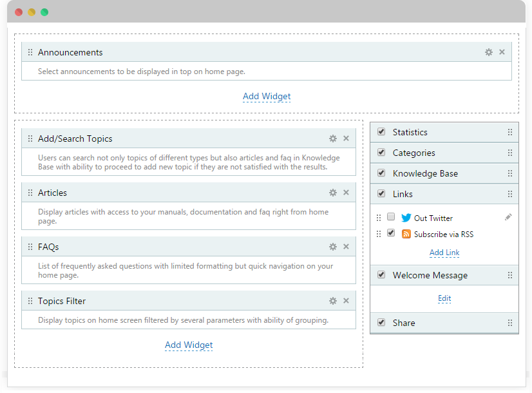Remove the Topics Filter widget

(346, 301)
